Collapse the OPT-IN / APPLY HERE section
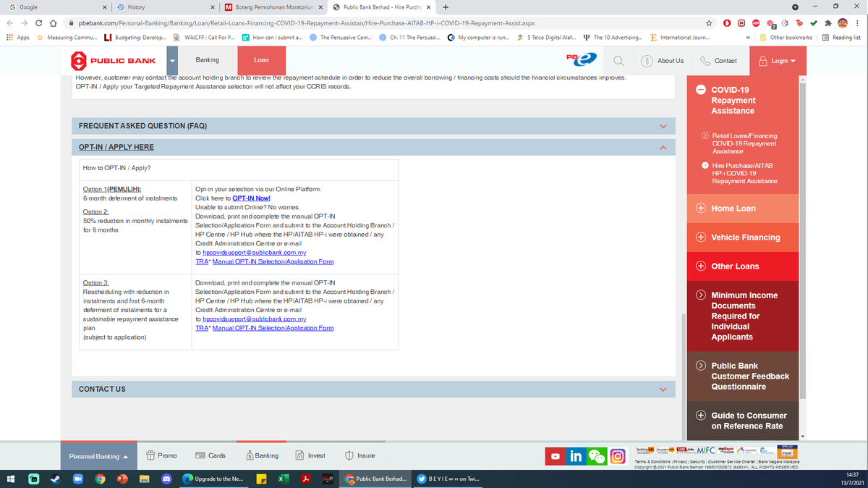Screen dimensions: 868x488 (373, 147)
